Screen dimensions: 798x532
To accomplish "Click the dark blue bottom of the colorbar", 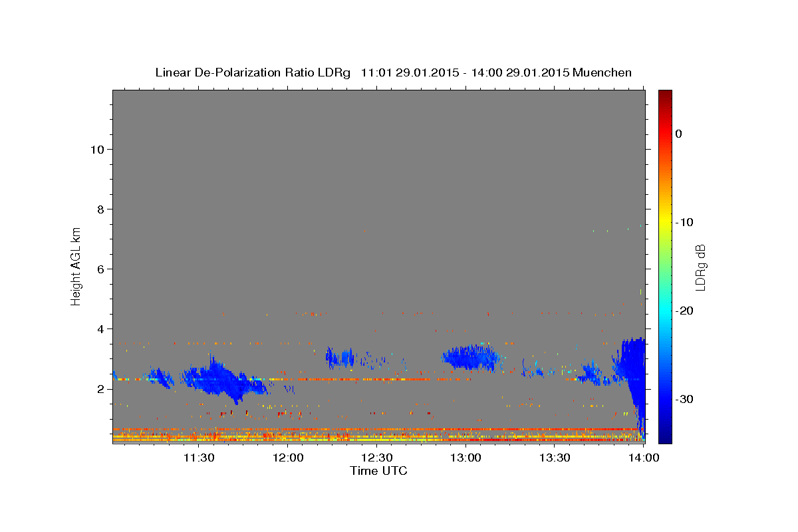I will tap(665, 436).
